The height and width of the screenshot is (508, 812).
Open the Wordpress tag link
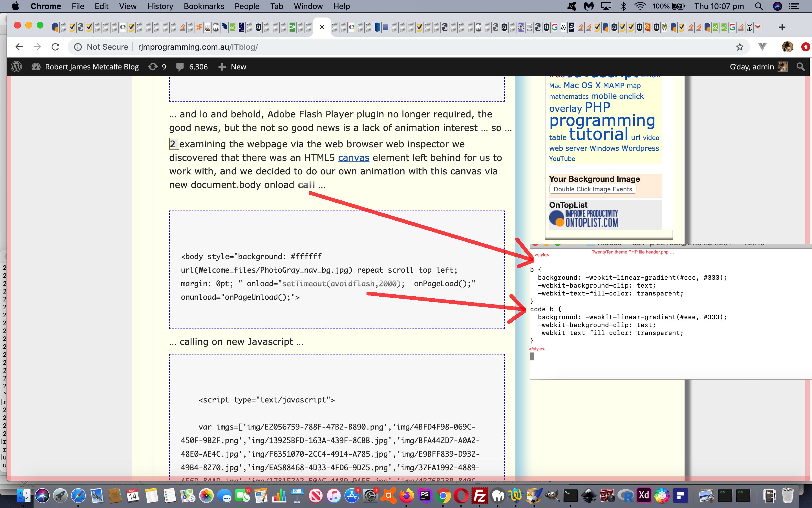pos(640,148)
